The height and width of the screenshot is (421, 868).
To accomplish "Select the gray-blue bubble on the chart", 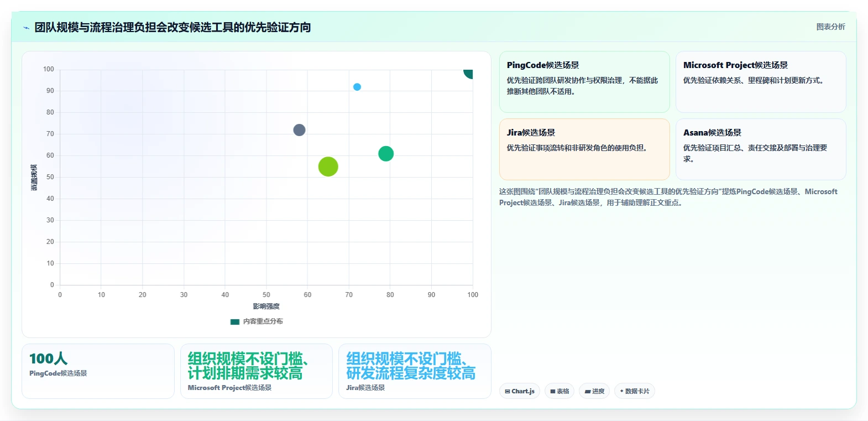I will click(299, 130).
